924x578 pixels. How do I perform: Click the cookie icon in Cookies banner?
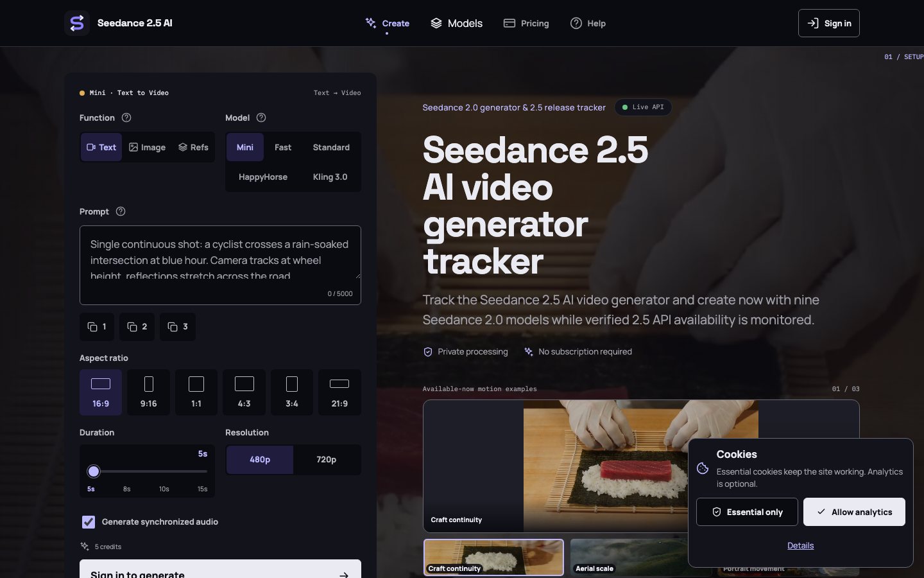coord(703,468)
